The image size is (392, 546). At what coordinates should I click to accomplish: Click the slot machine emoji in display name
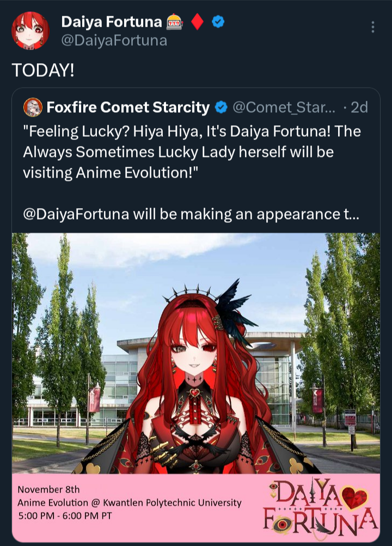coord(175,22)
